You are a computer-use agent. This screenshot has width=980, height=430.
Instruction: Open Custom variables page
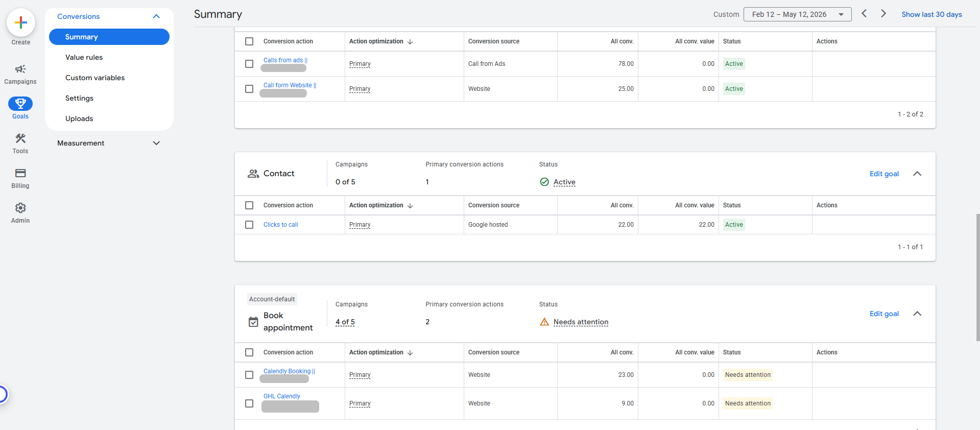pos(95,78)
